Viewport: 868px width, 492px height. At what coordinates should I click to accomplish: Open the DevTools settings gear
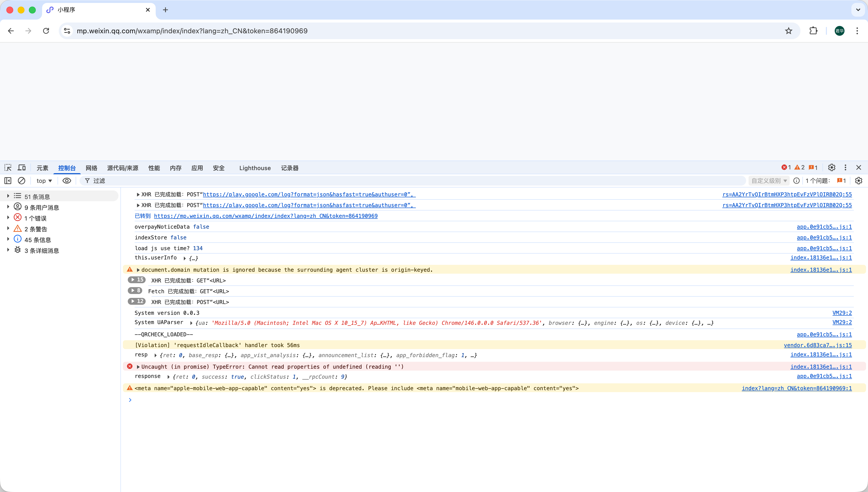(832, 168)
